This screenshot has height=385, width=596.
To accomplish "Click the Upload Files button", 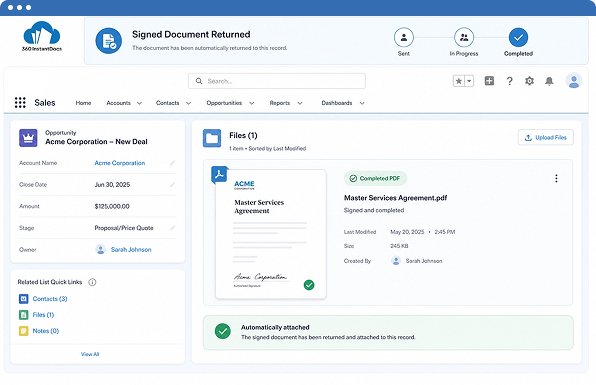I will click(x=545, y=138).
